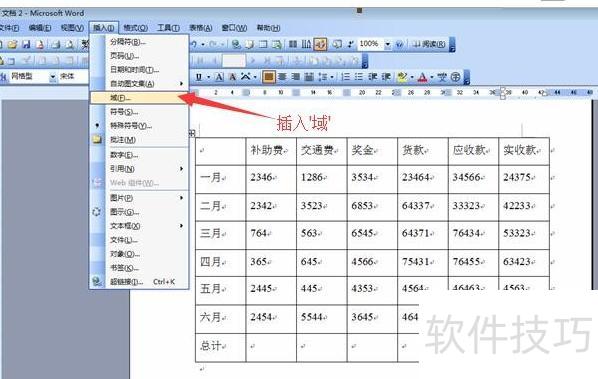Image resolution: width=598 pixels, height=379 pixels.
Task: Click the Distributed alignment icon
Action: tap(309, 77)
